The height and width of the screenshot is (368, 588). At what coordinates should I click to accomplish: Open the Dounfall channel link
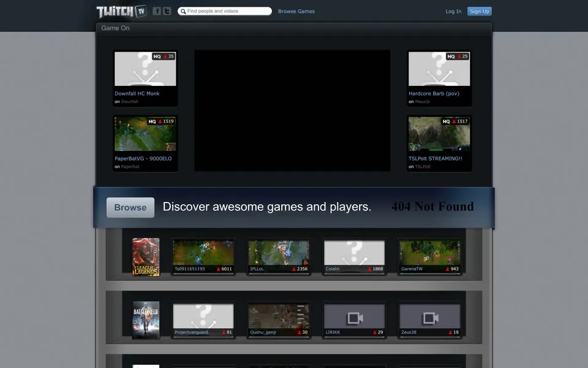pyautogui.click(x=129, y=102)
